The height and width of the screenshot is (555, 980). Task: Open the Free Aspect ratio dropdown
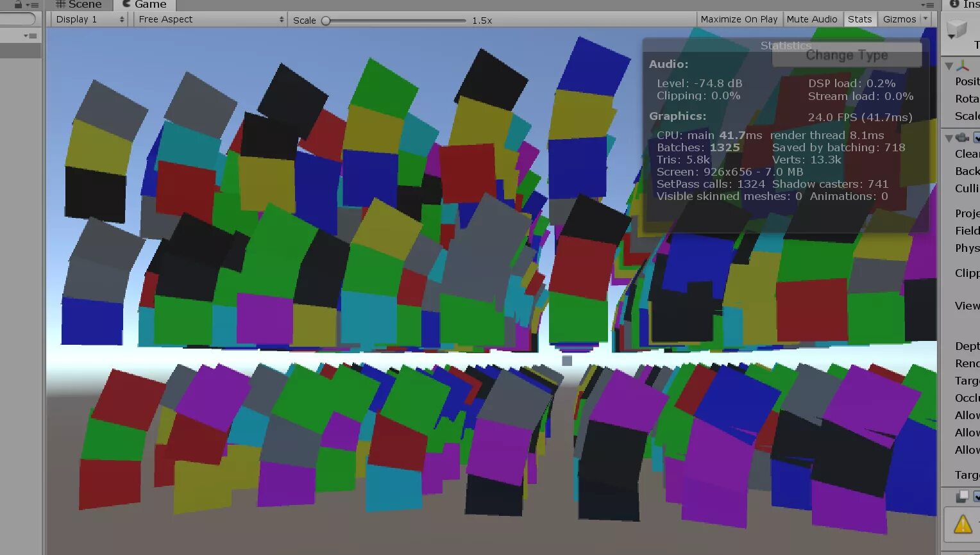point(211,19)
